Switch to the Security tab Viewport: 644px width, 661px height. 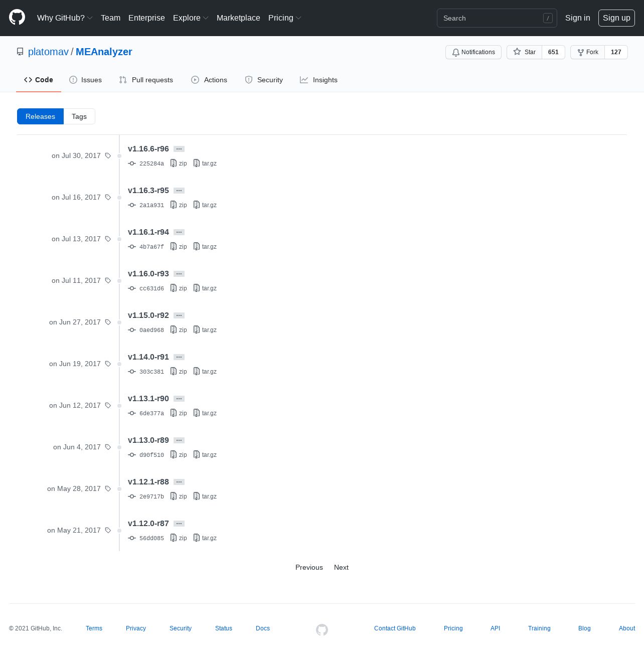pos(264,80)
